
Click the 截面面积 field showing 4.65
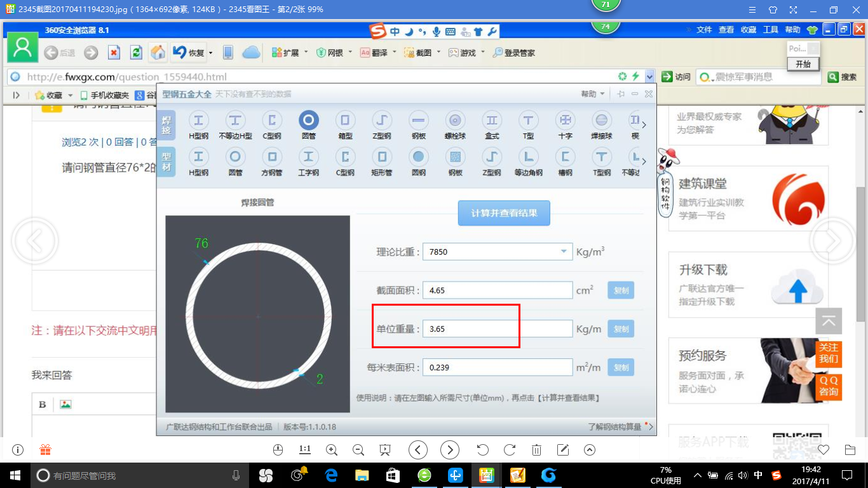click(x=498, y=290)
